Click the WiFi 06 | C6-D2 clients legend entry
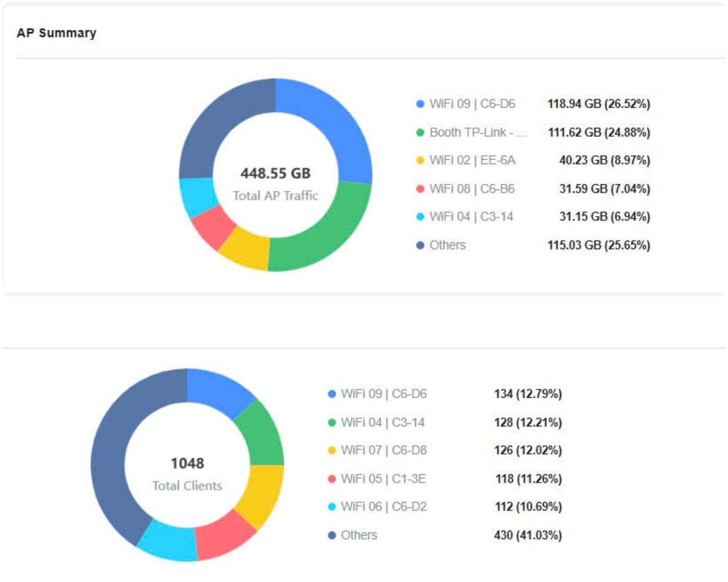The image size is (728, 582). click(384, 507)
